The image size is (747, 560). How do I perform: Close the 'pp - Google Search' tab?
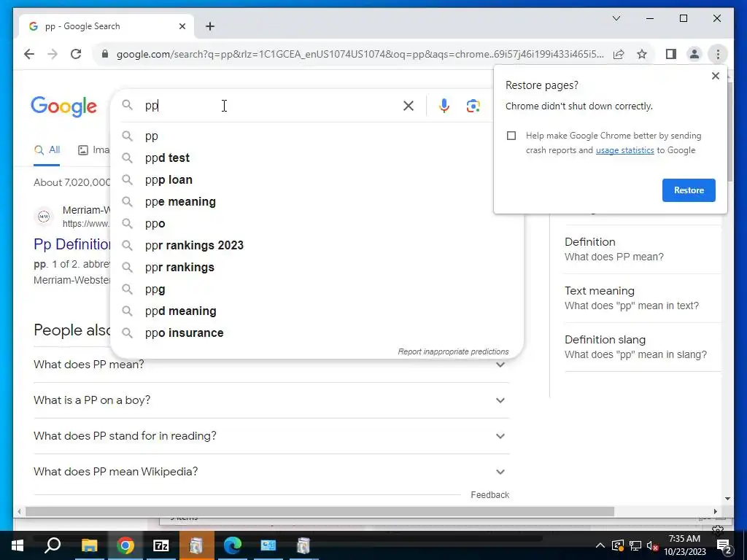point(182,26)
